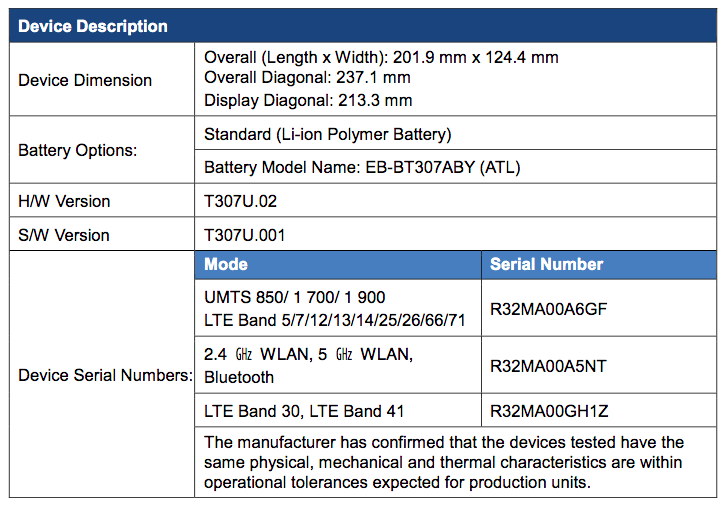Click the Device Serial Numbers label
Screen dimensions: 725x505
105,376
